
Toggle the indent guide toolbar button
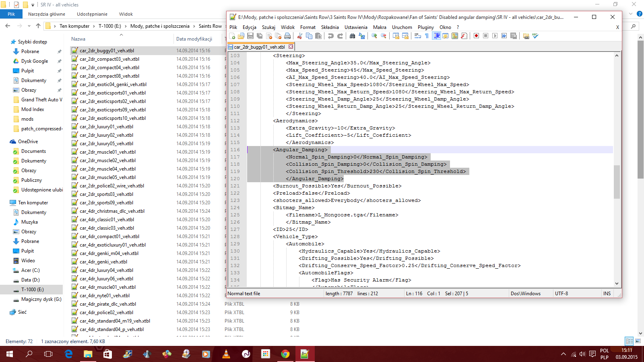tap(437, 36)
